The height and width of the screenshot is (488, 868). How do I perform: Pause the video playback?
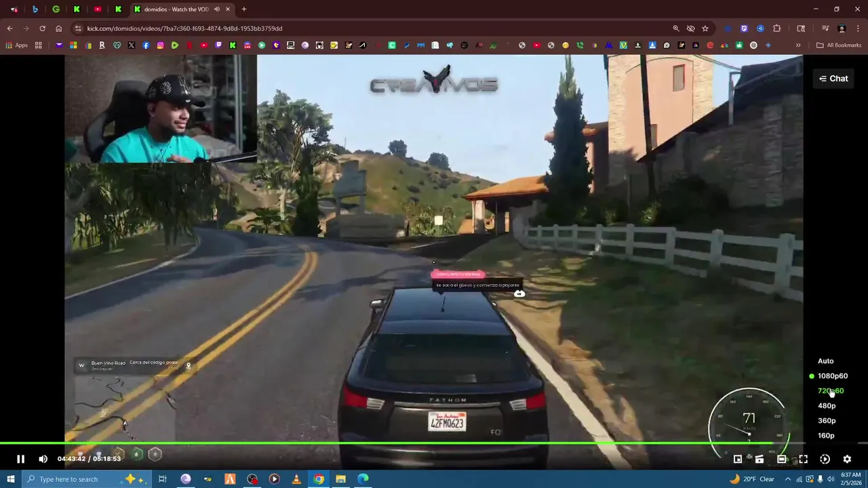tap(20, 459)
